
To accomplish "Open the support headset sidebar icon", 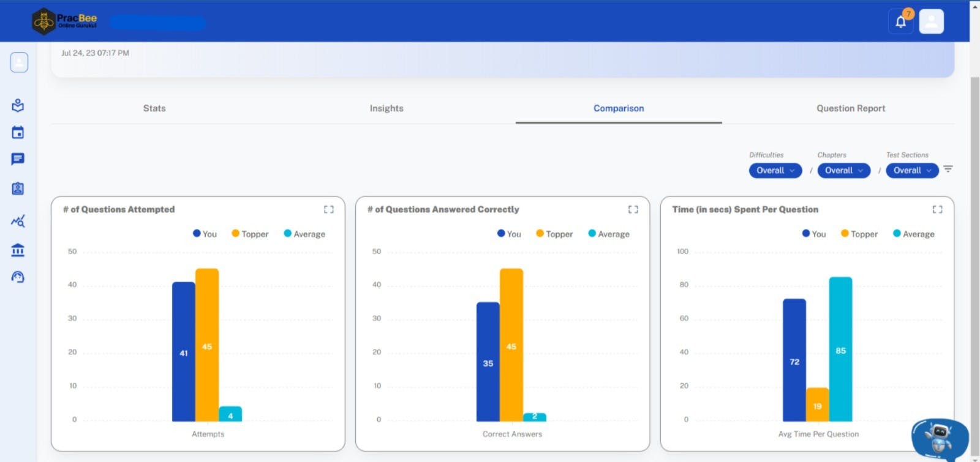I will click(x=18, y=277).
